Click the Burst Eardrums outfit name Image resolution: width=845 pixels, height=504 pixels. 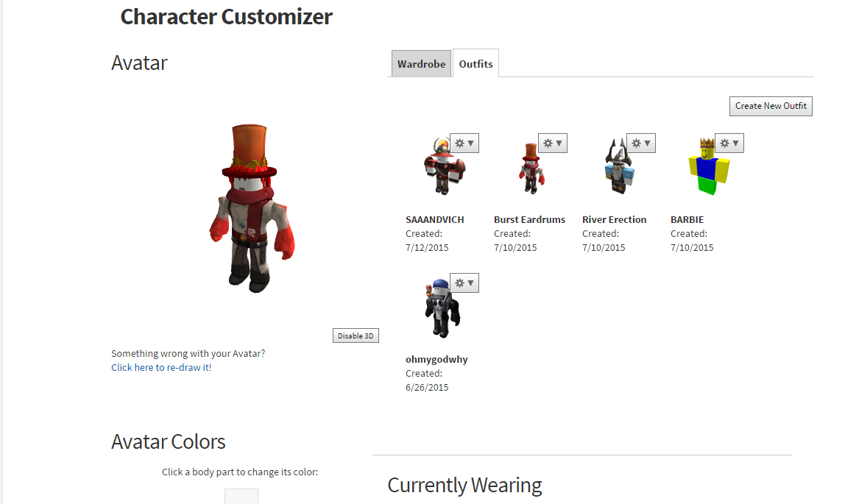coord(530,220)
